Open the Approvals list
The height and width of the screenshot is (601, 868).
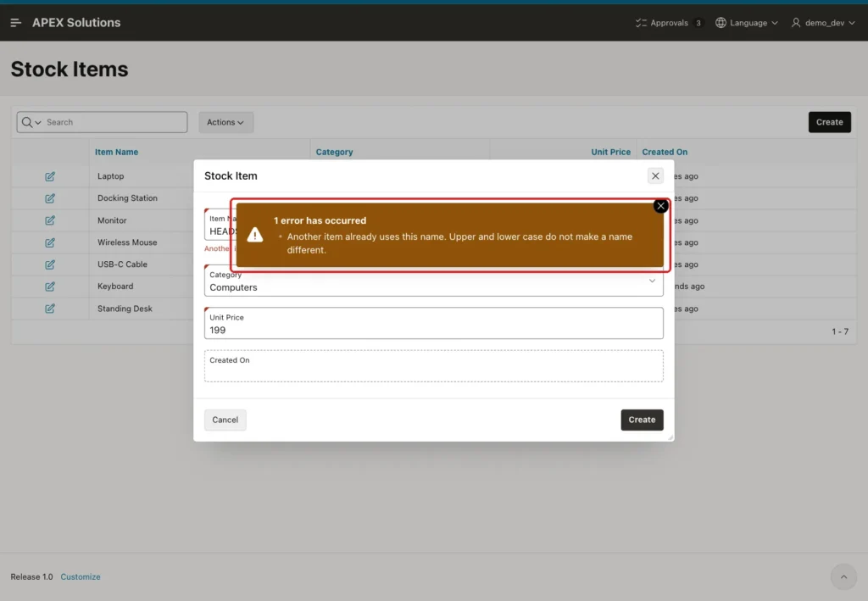click(669, 23)
